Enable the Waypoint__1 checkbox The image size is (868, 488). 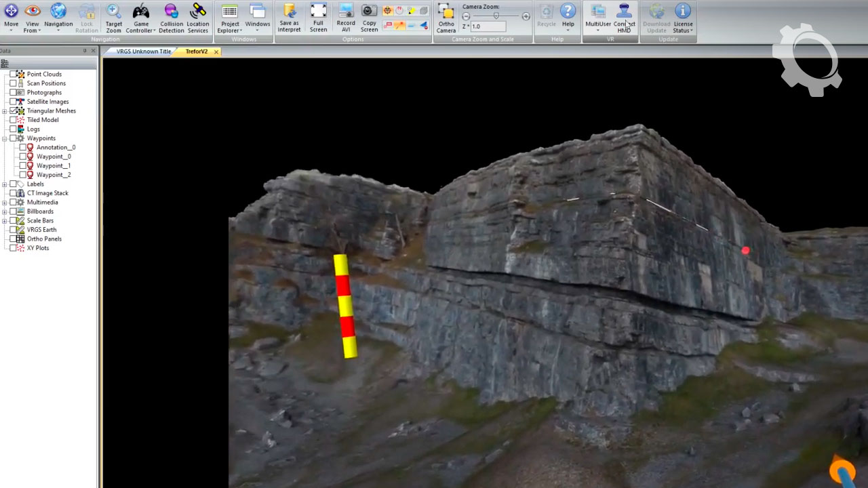tap(22, 165)
